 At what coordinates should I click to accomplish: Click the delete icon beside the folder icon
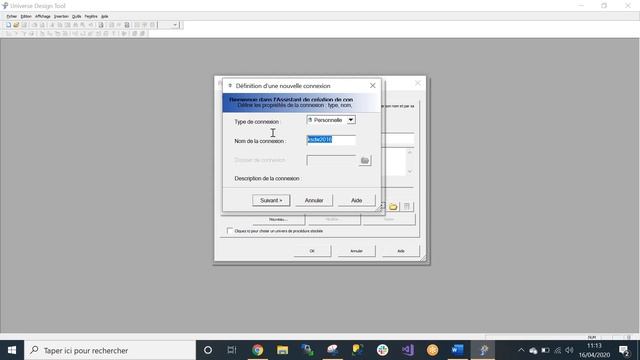407,207
